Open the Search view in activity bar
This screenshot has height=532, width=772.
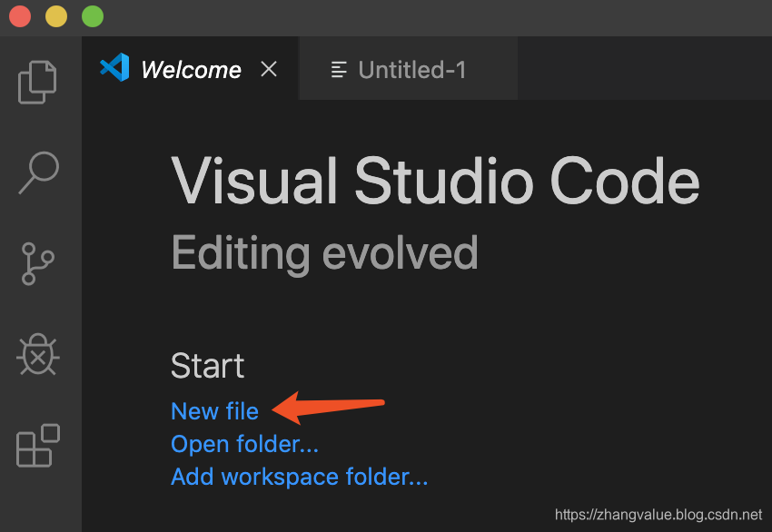click(x=39, y=172)
